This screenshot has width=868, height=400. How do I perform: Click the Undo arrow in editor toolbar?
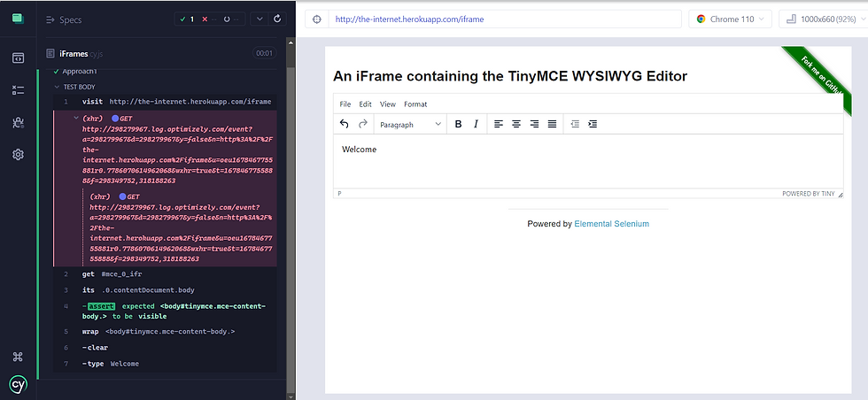345,124
